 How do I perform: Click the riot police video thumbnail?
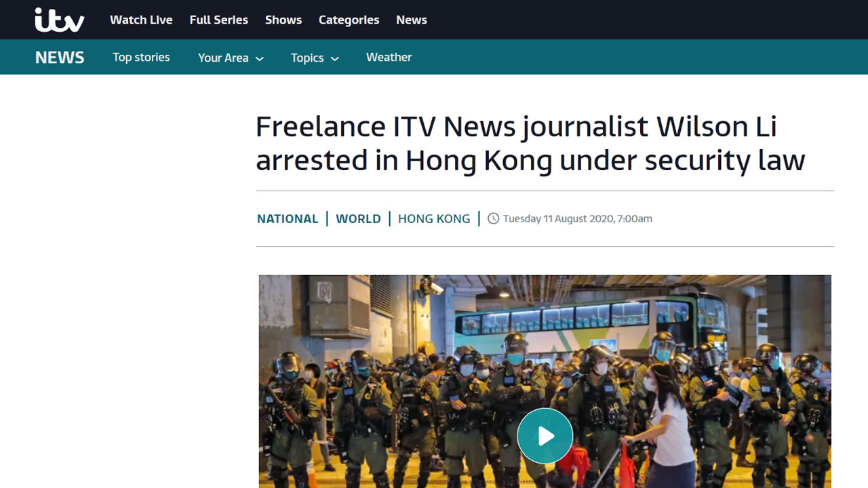point(545,381)
